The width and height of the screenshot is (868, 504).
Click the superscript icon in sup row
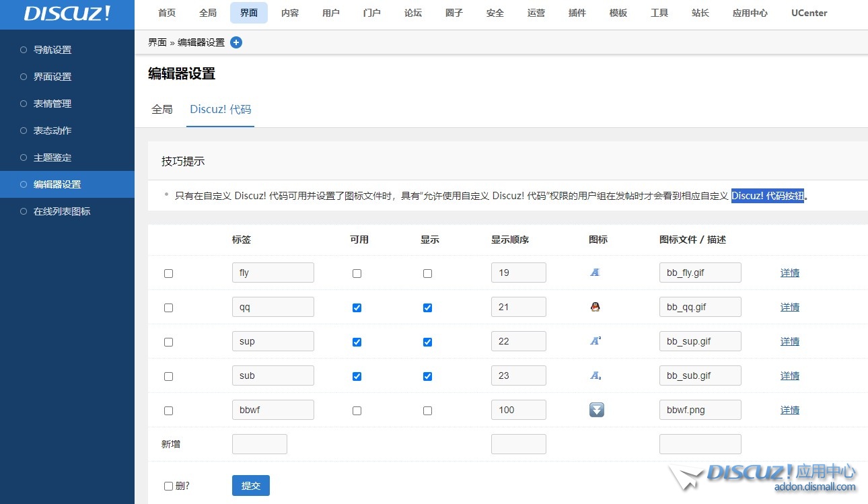[x=595, y=341]
